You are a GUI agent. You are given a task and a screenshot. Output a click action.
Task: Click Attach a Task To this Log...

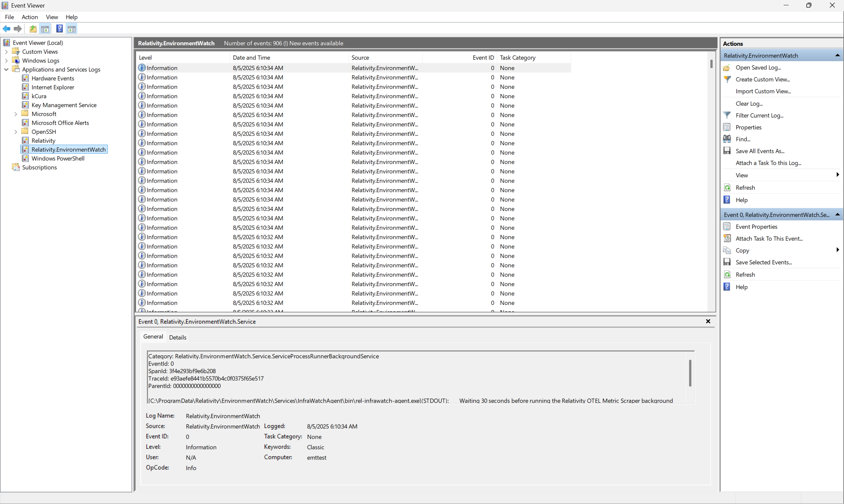(x=768, y=163)
